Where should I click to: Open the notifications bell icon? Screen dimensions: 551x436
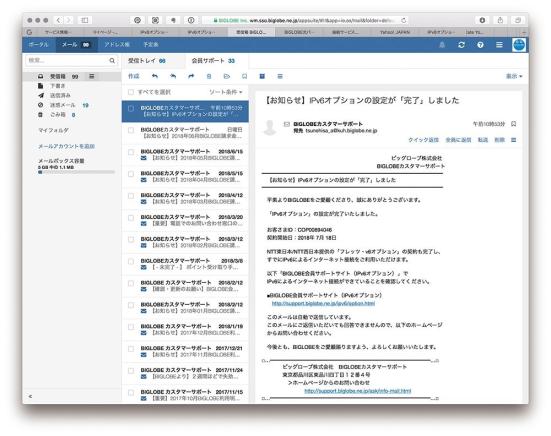(x=442, y=45)
